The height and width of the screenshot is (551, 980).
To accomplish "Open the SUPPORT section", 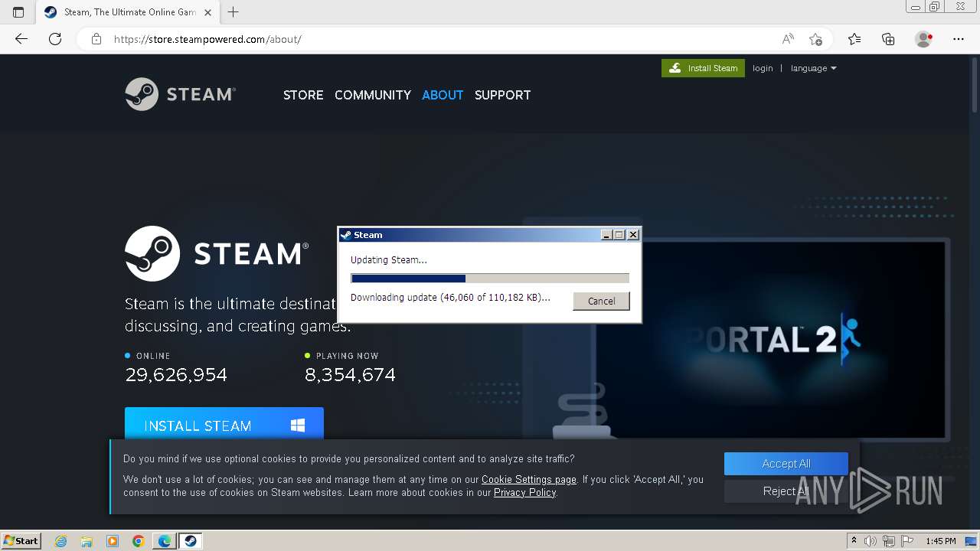I will (x=502, y=95).
